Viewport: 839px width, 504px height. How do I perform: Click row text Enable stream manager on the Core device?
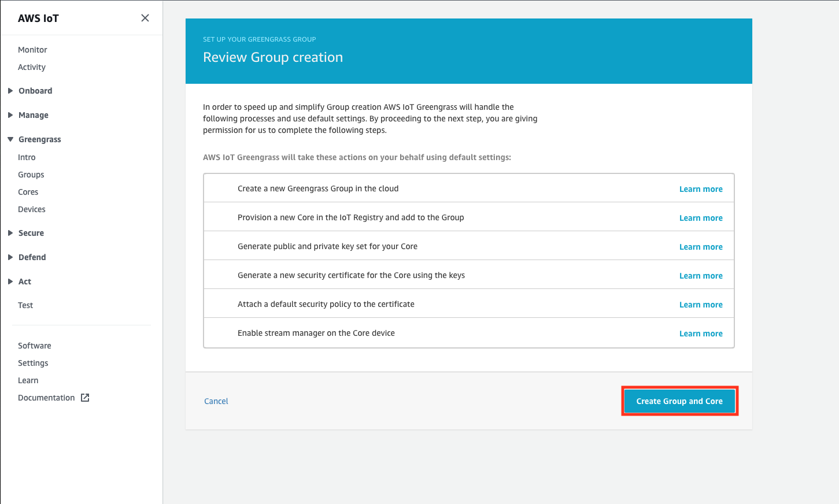coord(316,333)
